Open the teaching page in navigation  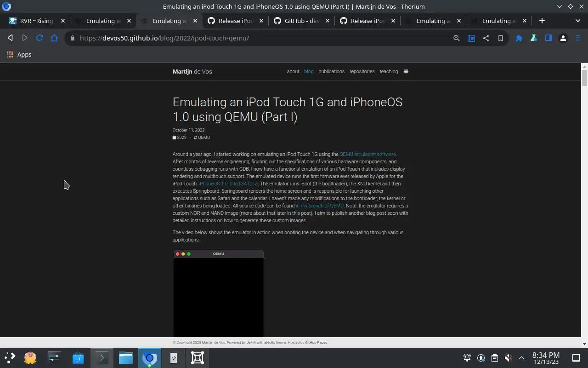(389, 71)
